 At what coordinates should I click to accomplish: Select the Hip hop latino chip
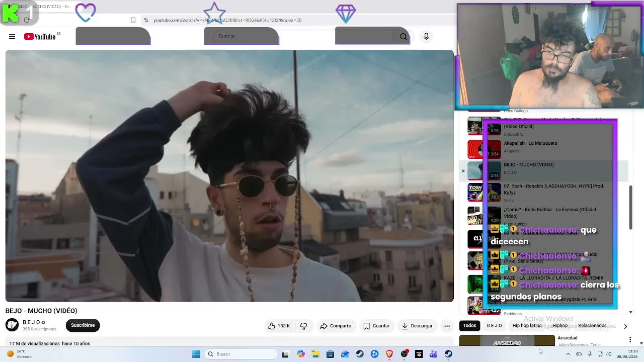[x=527, y=326]
